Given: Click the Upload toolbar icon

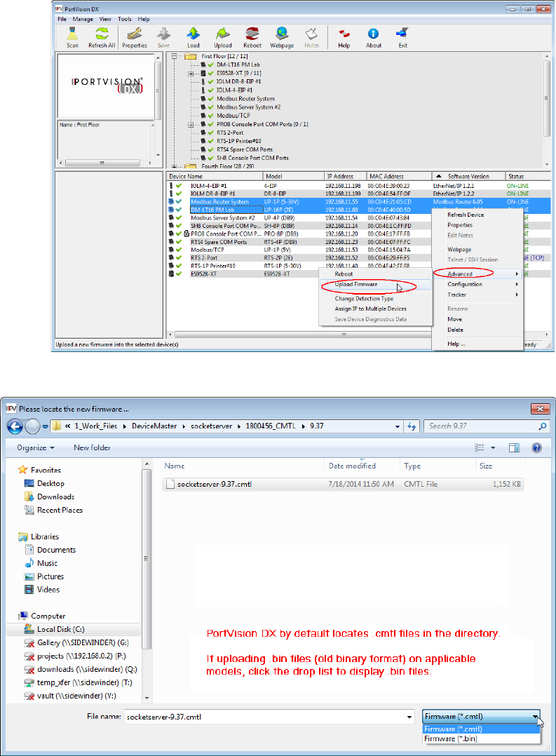Looking at the screenshot, I should (x=223, y=38).
